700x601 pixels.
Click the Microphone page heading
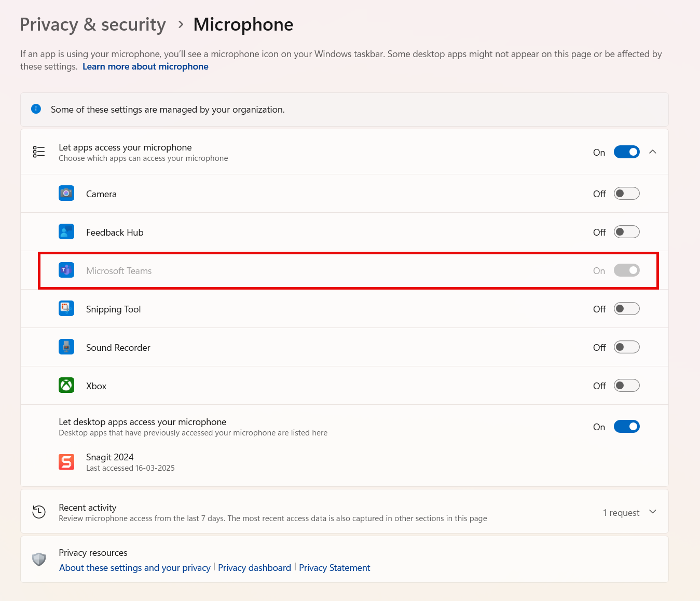(243, 24)
